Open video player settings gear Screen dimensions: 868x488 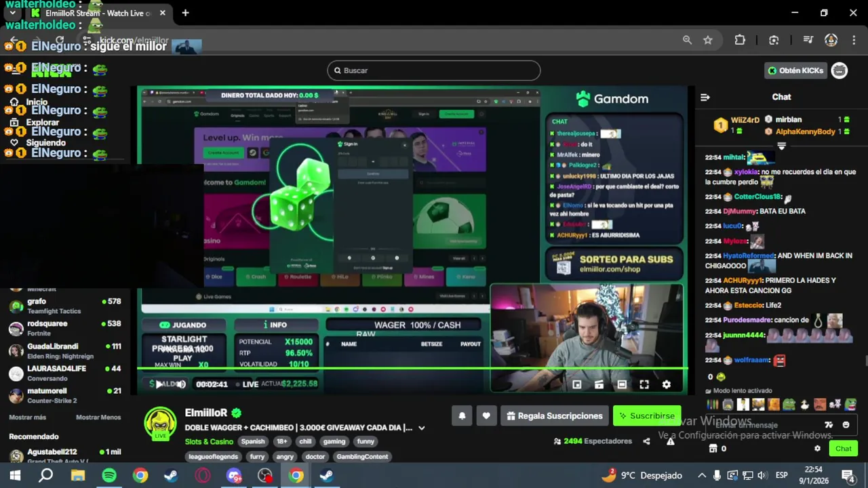point(667,384)
